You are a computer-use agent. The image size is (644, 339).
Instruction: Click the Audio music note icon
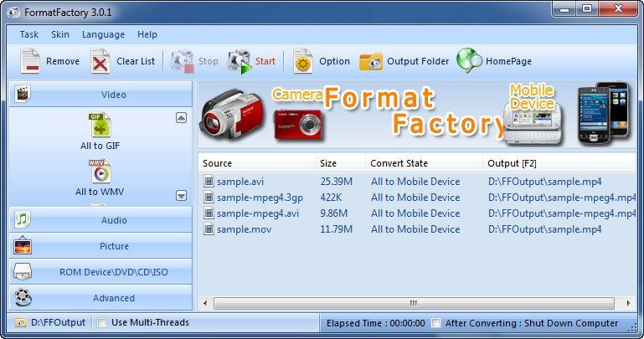[x=22, y=219]
